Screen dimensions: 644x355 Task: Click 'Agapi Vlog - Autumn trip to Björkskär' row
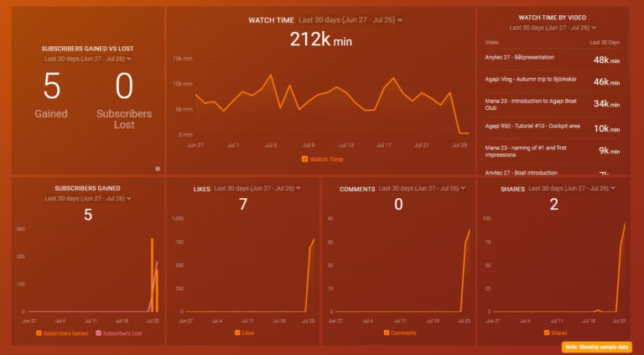(x=553, y=81)
